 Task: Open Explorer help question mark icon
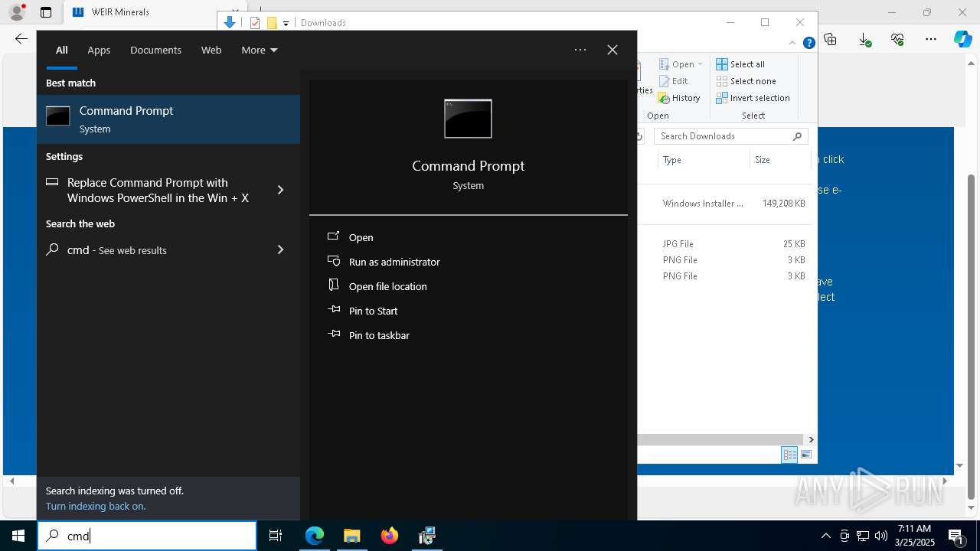[808, 43]
